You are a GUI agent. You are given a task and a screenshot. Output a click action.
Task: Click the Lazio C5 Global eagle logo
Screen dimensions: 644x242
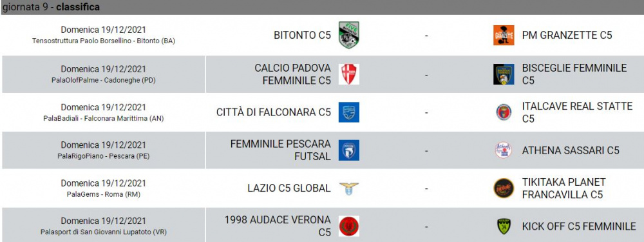348,188
